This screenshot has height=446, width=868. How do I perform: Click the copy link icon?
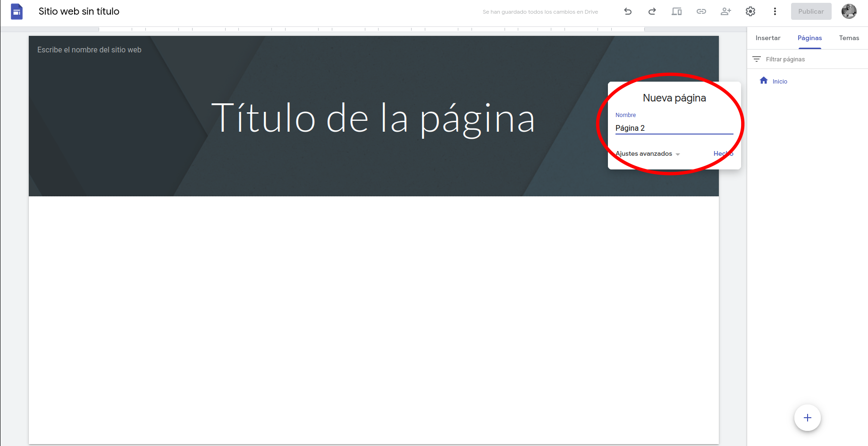[701, 11]
